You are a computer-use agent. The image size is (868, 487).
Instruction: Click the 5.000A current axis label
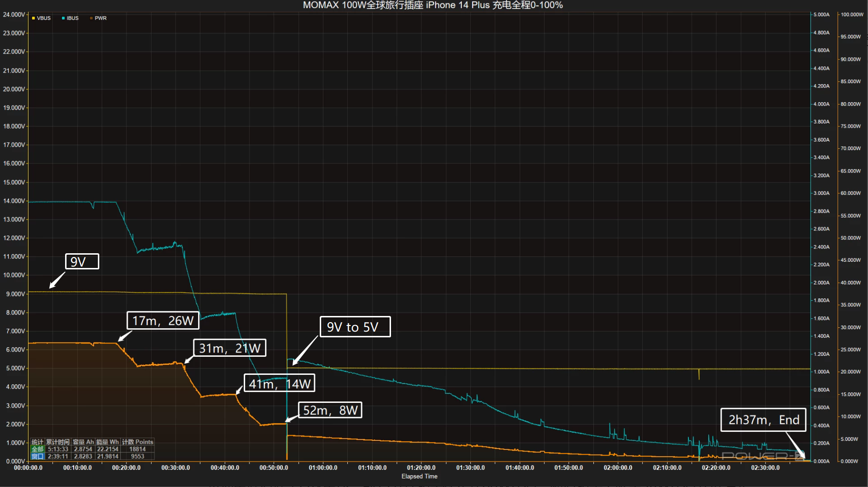[821, 15]
